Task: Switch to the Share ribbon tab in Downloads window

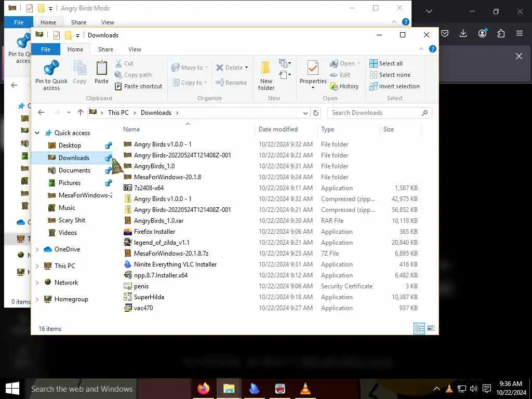Action: tap(105, 49)
